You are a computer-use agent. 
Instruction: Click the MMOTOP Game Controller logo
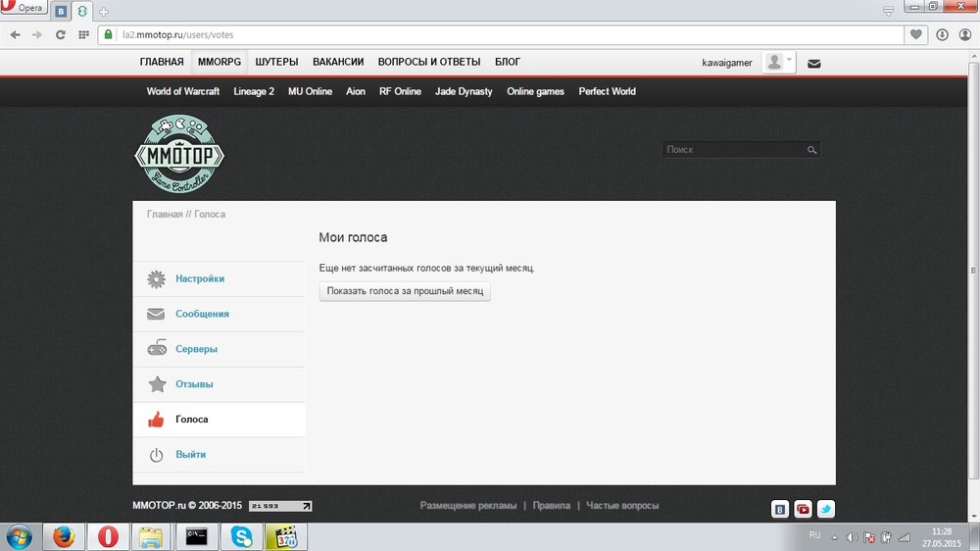coord(179,153)
